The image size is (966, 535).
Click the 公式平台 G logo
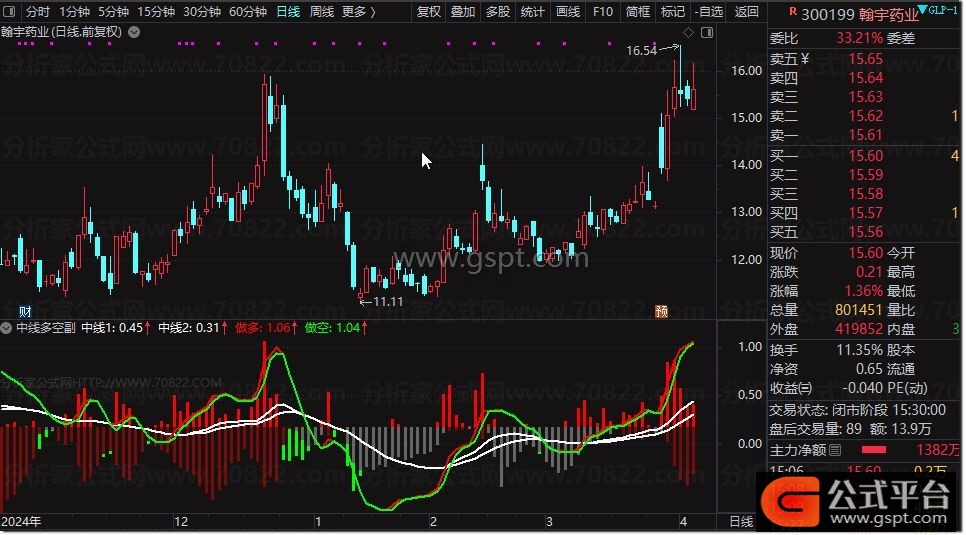(790, 502)
